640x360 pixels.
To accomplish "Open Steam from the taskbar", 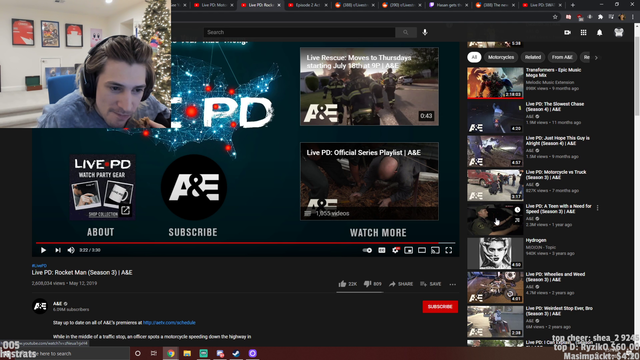I will (x=236, y=353).
